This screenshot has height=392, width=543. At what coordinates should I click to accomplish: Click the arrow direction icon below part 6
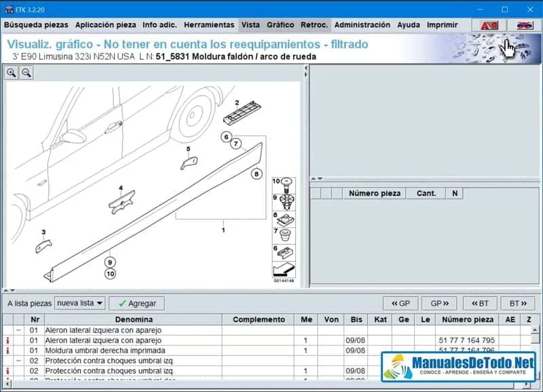tap(285, 271)
